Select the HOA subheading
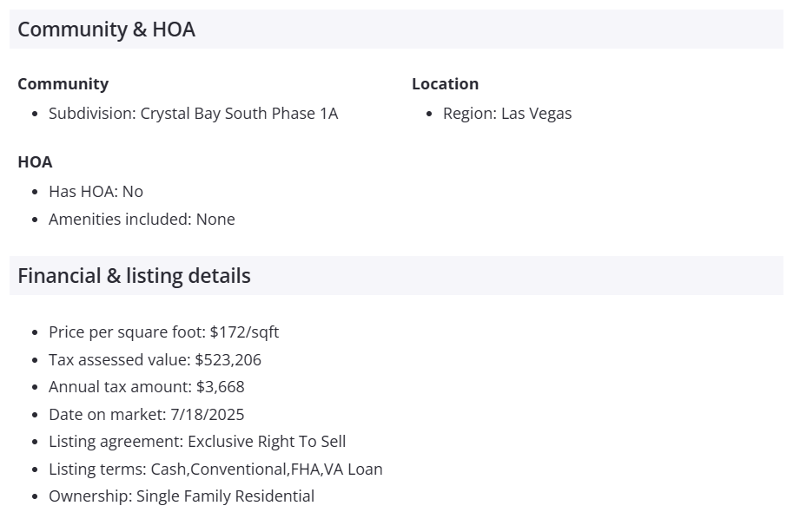Viewport: 800px width, 532px height. [x=35, y=162]
